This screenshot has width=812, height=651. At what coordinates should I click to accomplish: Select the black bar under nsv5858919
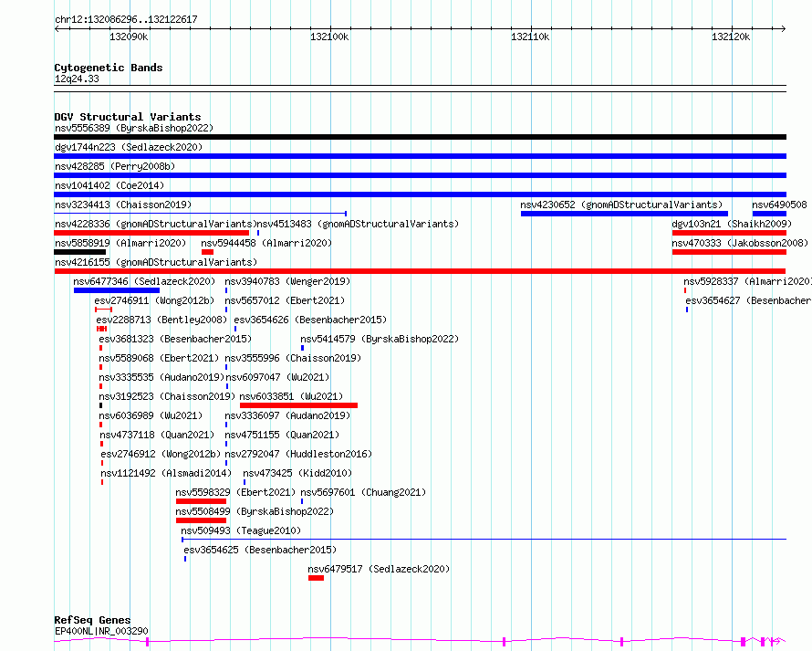click(x=79, y=252)
